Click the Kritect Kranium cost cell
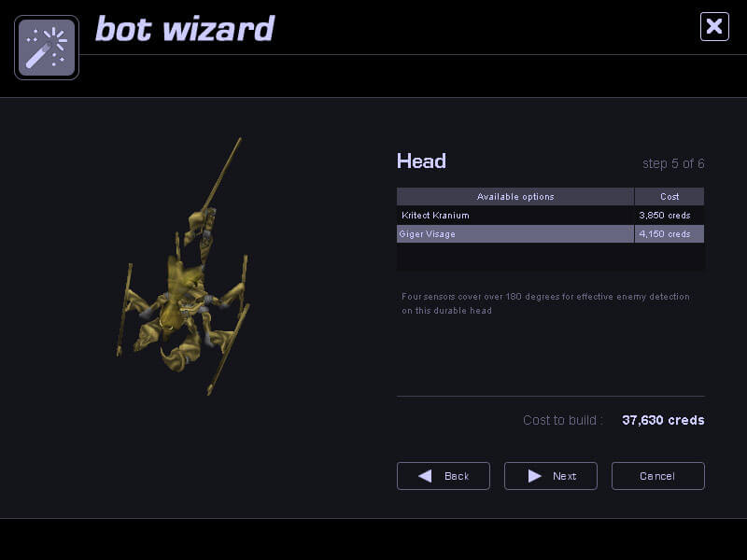 (x=669, y=216)
